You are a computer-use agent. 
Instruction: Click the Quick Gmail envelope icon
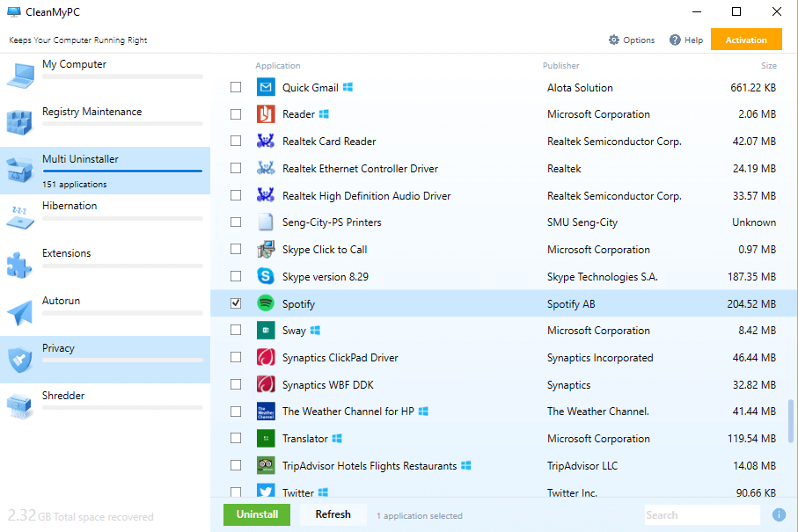pyautogui.click(x=266, y=87)
